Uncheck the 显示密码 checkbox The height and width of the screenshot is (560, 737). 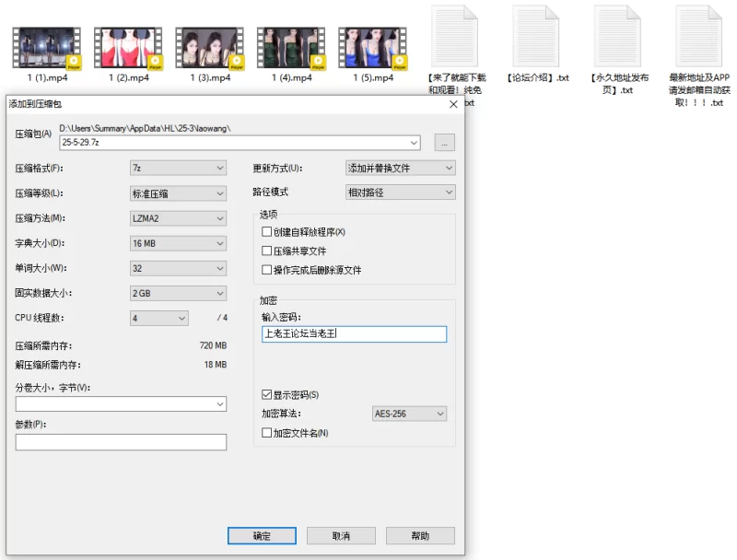[x=266, y=394]
